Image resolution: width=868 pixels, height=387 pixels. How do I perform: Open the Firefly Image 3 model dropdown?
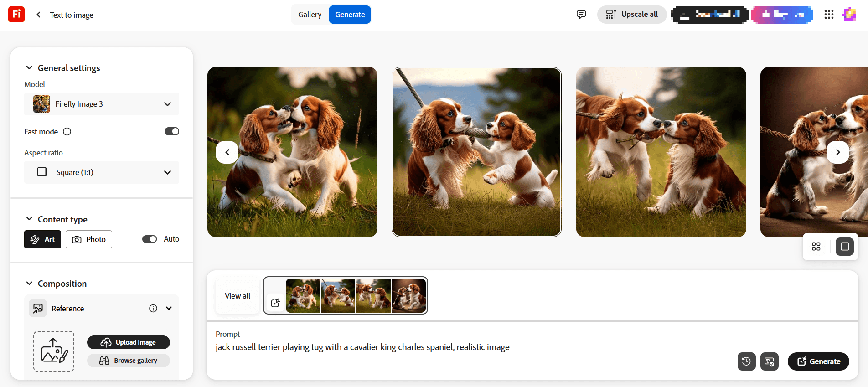(102, 104)
